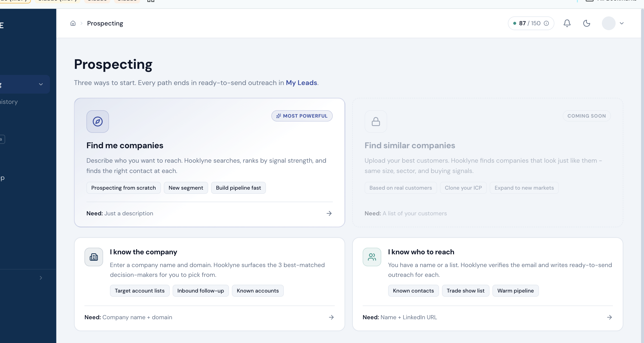Click the people icon for I know who to reach

pyautogui.click(x=372, y=257)
